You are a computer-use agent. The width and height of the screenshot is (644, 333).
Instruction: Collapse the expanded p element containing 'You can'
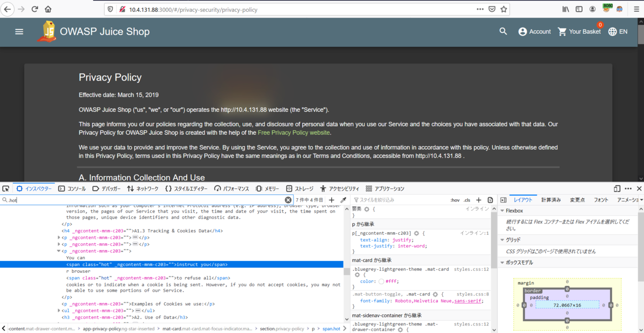(59, 251)
